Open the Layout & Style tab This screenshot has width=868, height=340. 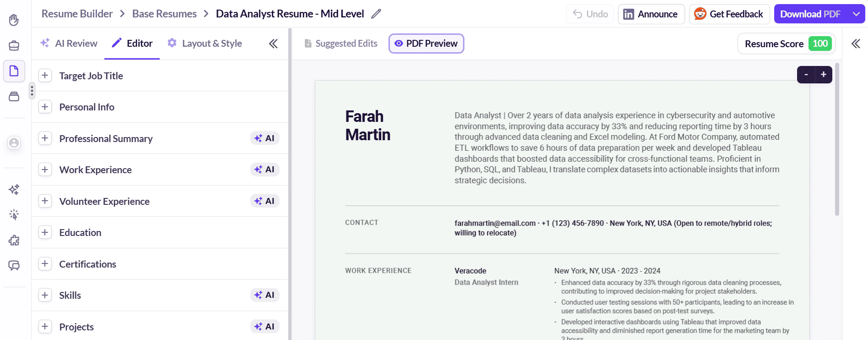[205, 44]
